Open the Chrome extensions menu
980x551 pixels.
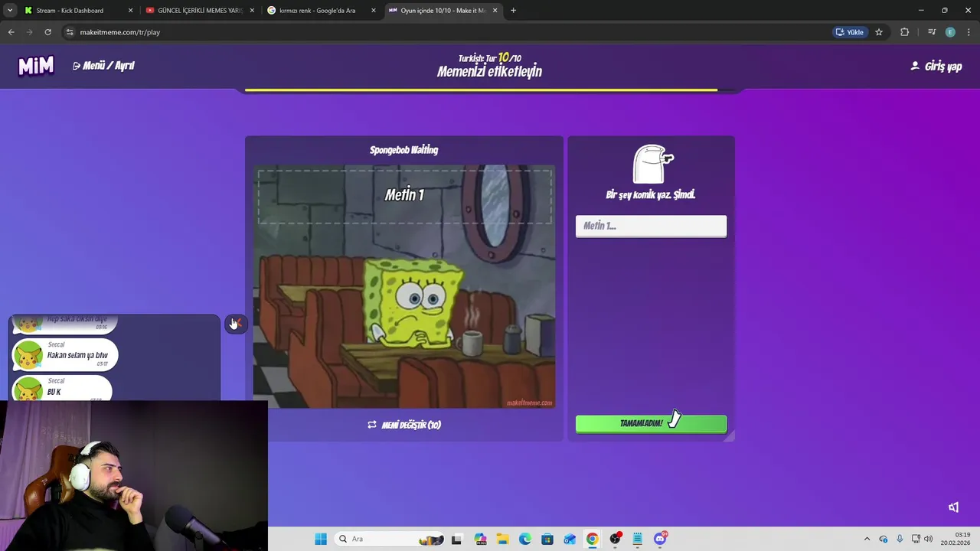[905, 32]
